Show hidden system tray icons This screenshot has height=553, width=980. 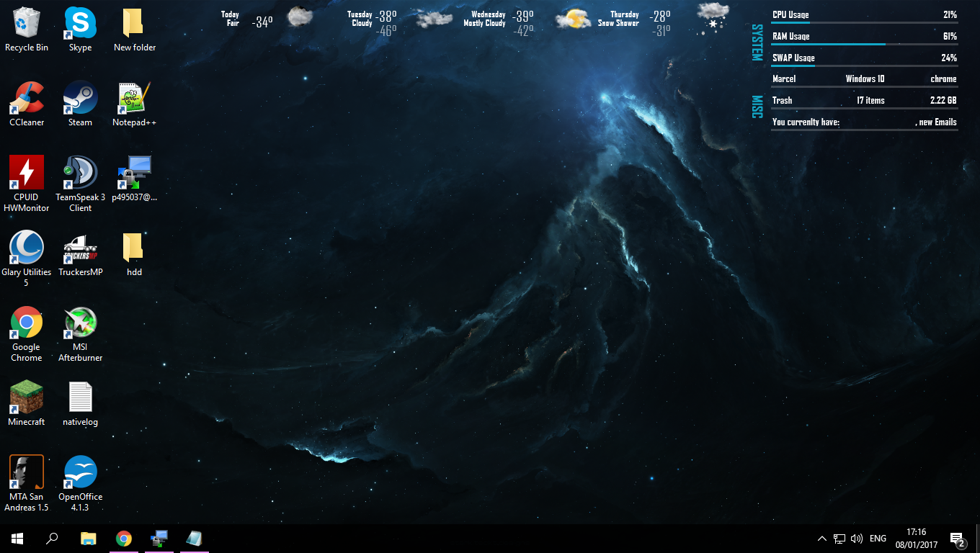click(x=821, y=539)
